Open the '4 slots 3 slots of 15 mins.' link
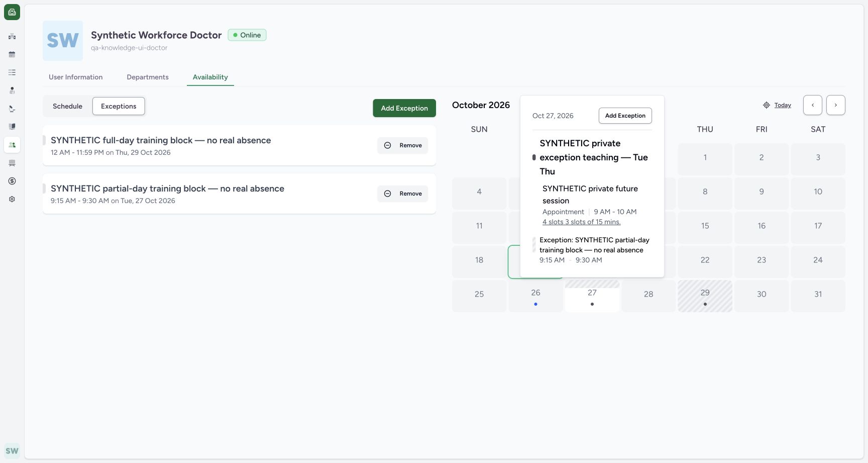 coord(581,222)
